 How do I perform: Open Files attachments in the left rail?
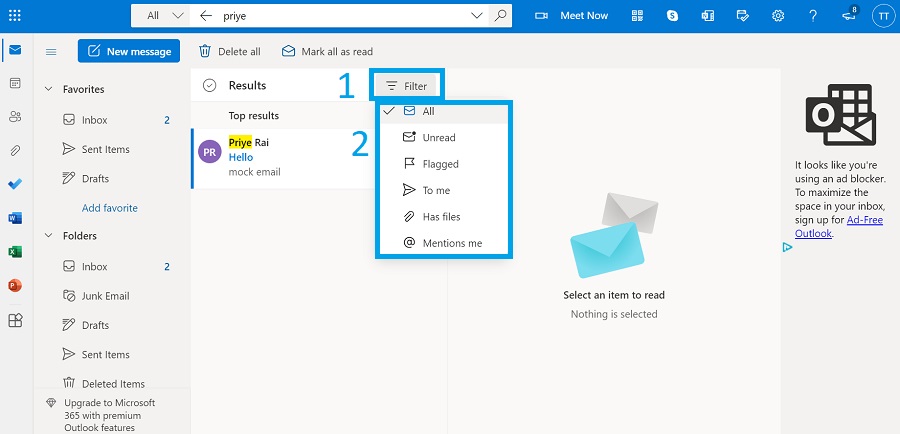(x=15, y=150)
